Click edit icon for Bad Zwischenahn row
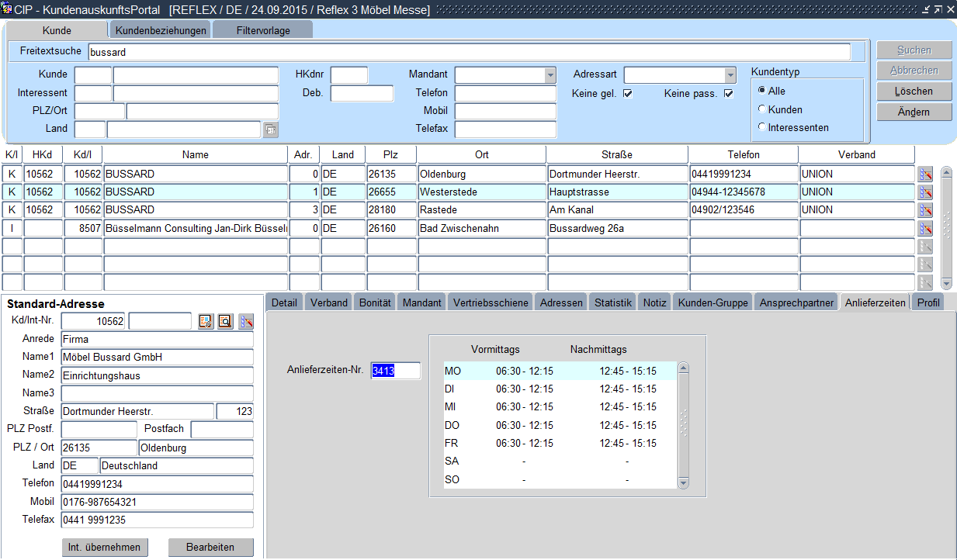957x560 pixels. 924,229
